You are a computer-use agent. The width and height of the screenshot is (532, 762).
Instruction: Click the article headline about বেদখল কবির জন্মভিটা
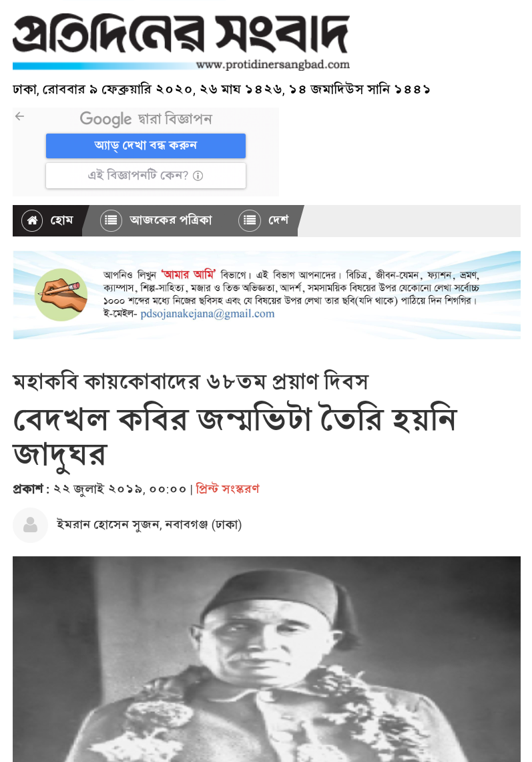(235, 436)
